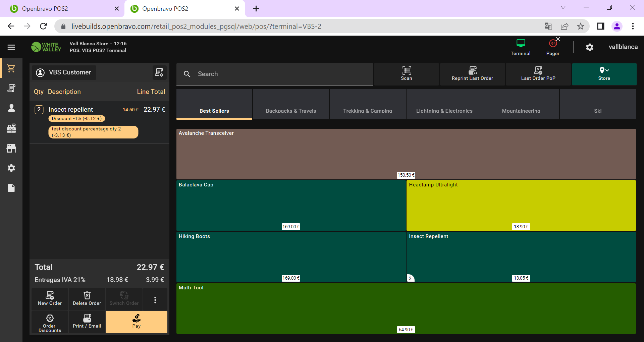Click the product Search field

275,74
